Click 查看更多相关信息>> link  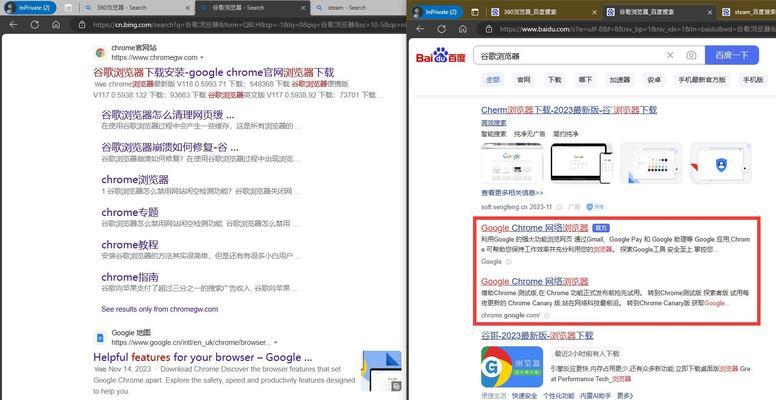tap(512, 192)
